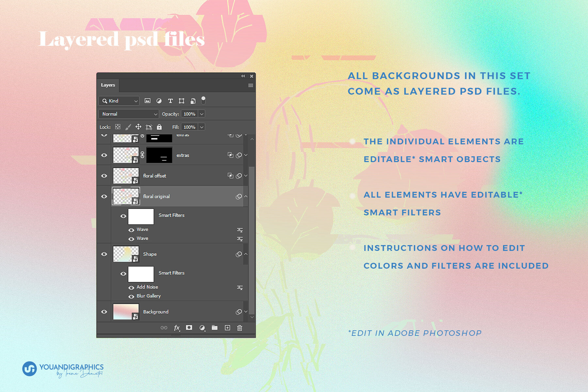Create a new layer
The image size is (588, 392).
[x=228, y=328]
